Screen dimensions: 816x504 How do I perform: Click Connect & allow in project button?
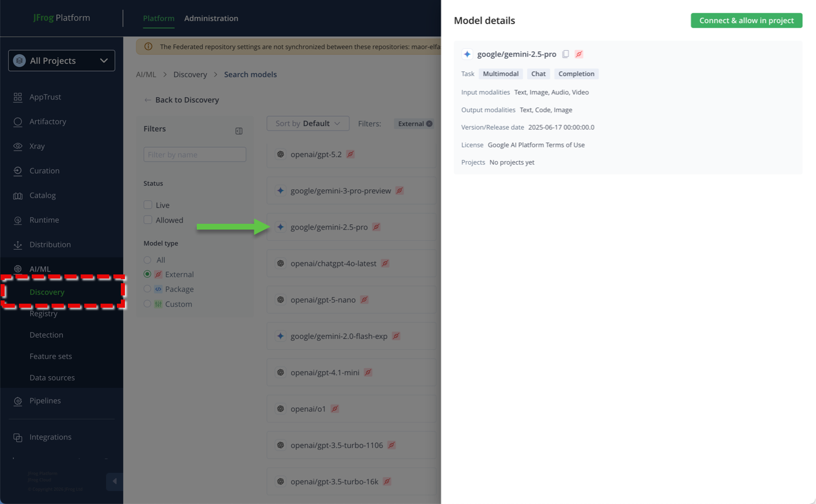pyautogui.click(x=746, y=21)
